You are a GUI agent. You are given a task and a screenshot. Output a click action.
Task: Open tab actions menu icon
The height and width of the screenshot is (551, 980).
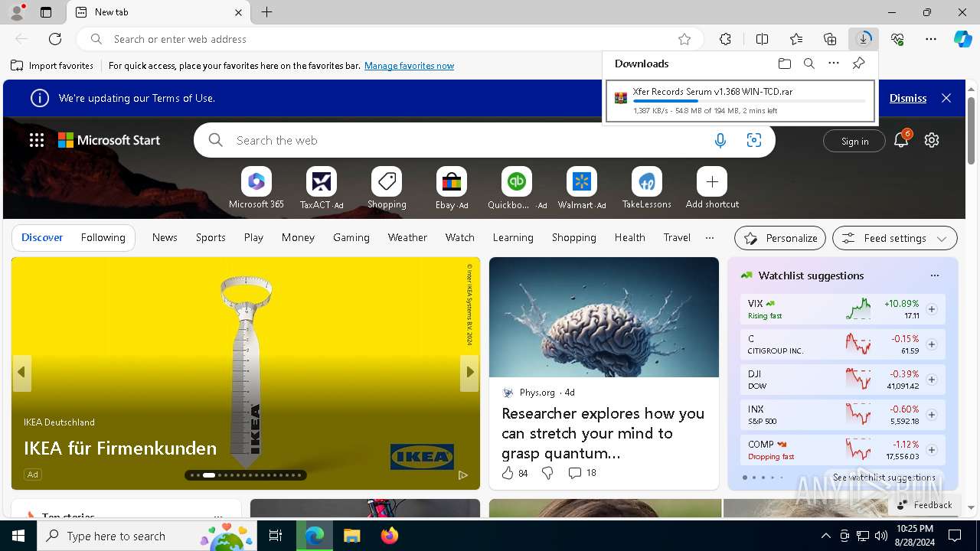point(46,12)
